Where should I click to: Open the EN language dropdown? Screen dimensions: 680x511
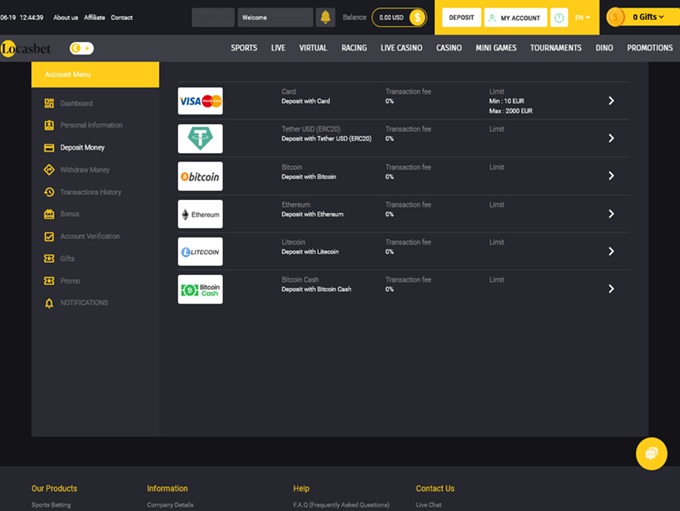(582, 17)
